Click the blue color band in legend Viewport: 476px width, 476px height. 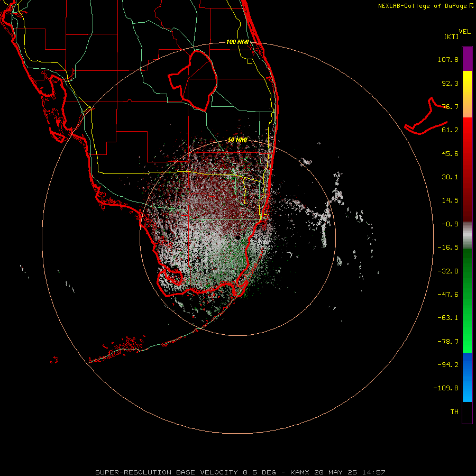(467, 377)
